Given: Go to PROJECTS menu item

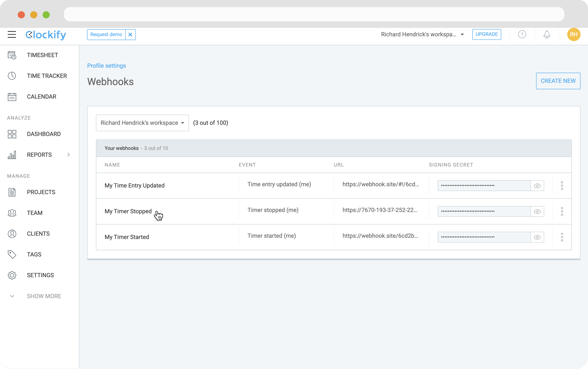Looking at the screenshot, I should (x=41, y=192).
